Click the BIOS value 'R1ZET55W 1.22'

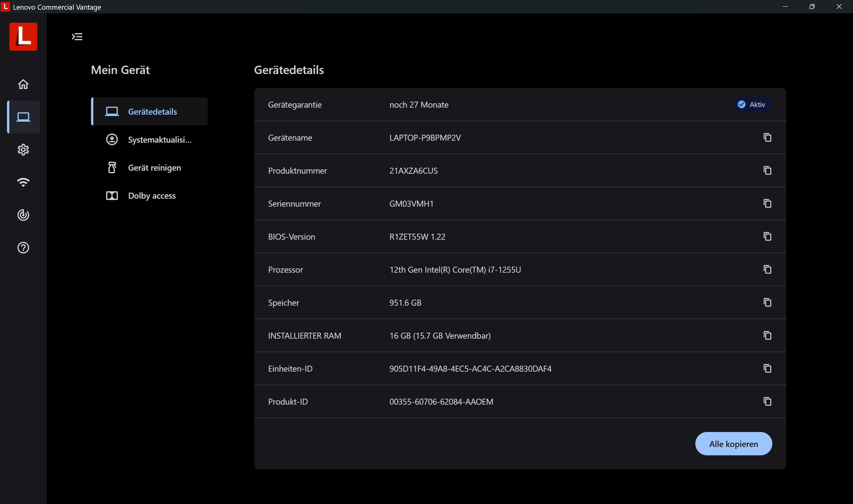417,236
